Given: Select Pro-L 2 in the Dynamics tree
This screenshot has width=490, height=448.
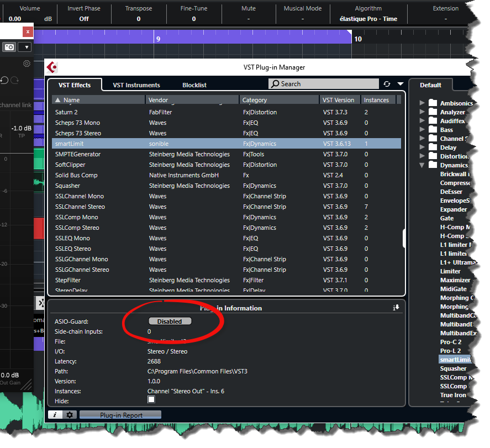Looking at the screenshot, I should tap(450, 351).
